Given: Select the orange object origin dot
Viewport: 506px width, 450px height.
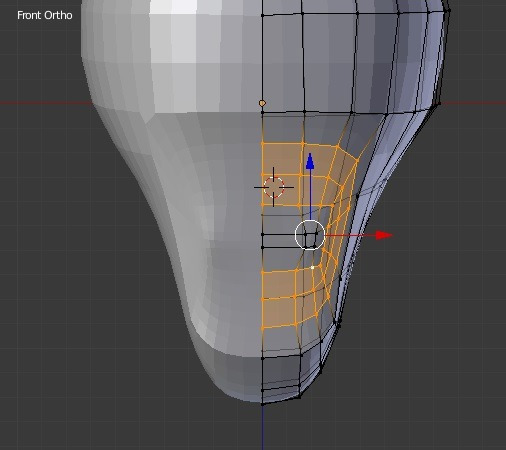Looking at the screenshot, I should click(x=262, y=103).
